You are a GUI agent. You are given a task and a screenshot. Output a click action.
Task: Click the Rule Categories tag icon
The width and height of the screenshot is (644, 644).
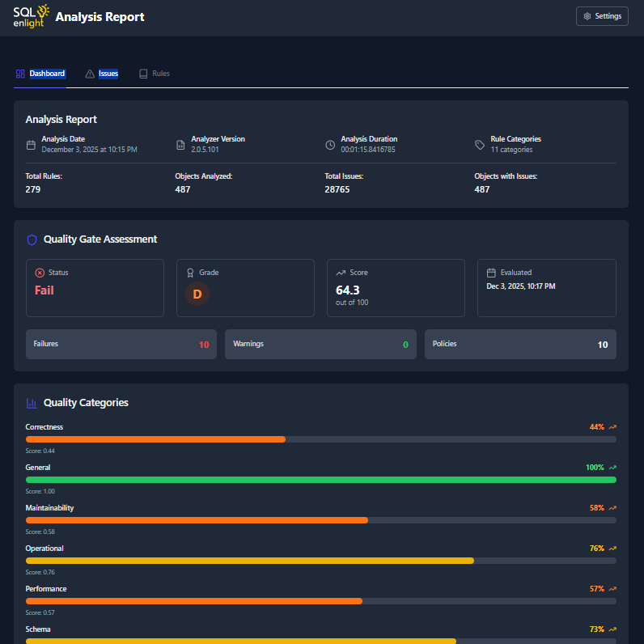click(x=480, y=145)
